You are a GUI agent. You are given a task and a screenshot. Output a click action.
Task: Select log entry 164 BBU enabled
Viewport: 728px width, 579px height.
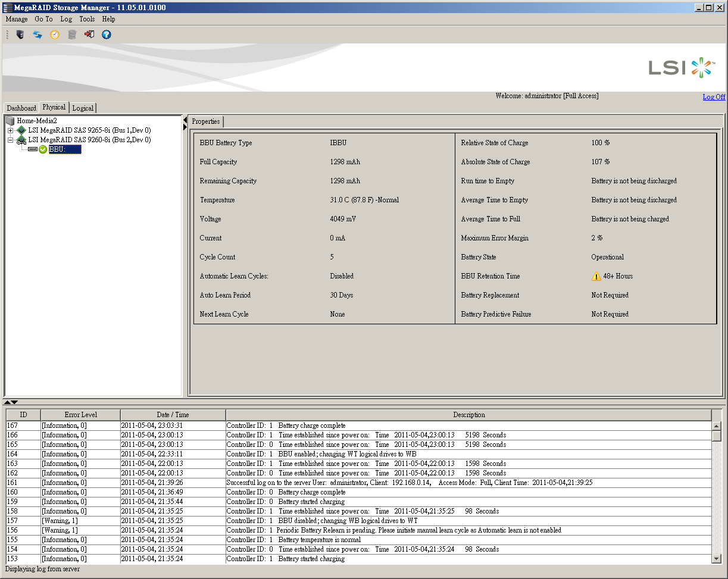[x=359, y=454]
